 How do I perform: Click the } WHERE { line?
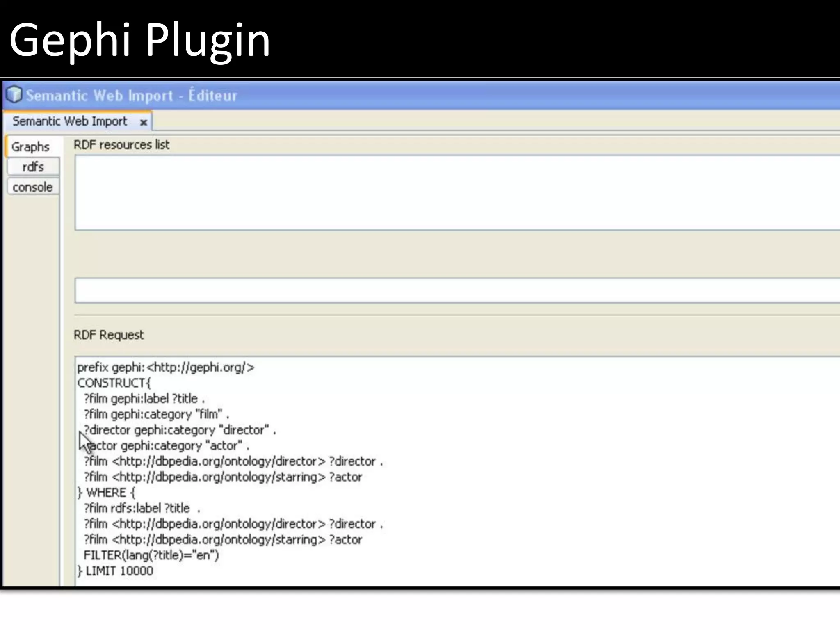(x=107, y=493)
